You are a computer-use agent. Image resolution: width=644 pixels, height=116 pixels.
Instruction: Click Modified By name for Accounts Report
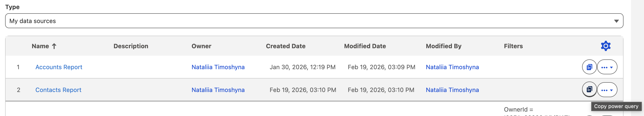pos(452,67)
